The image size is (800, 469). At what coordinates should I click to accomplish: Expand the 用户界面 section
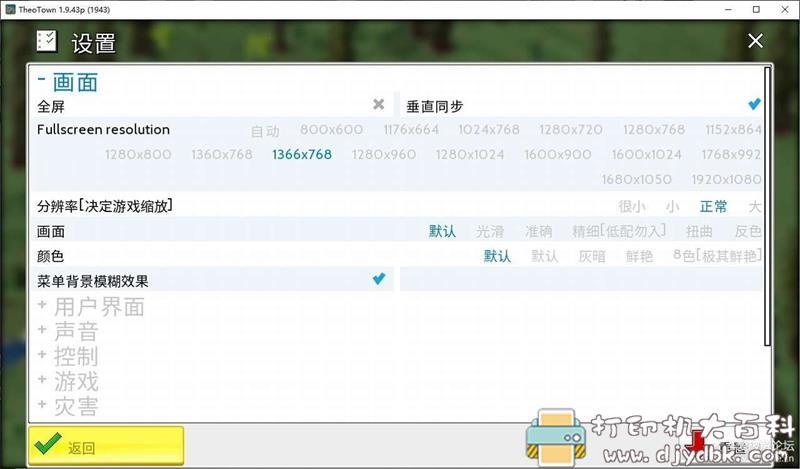[x=92, y=307]
